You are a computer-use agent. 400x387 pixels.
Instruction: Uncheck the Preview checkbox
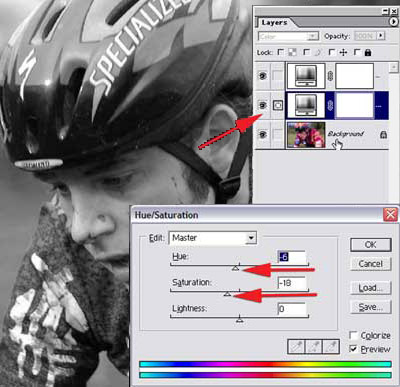pyautogui.click(x=353, y=349)
